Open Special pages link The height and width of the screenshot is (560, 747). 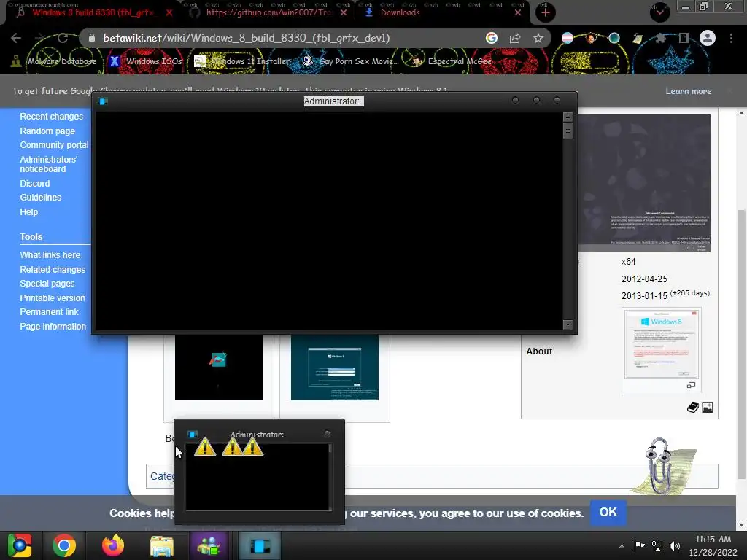point(47,284)
